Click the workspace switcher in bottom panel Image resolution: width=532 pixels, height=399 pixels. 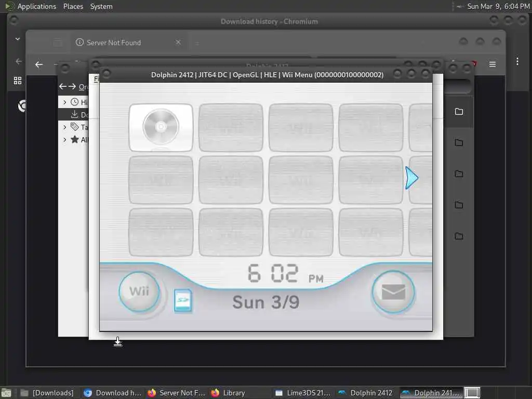coord(472,393)
